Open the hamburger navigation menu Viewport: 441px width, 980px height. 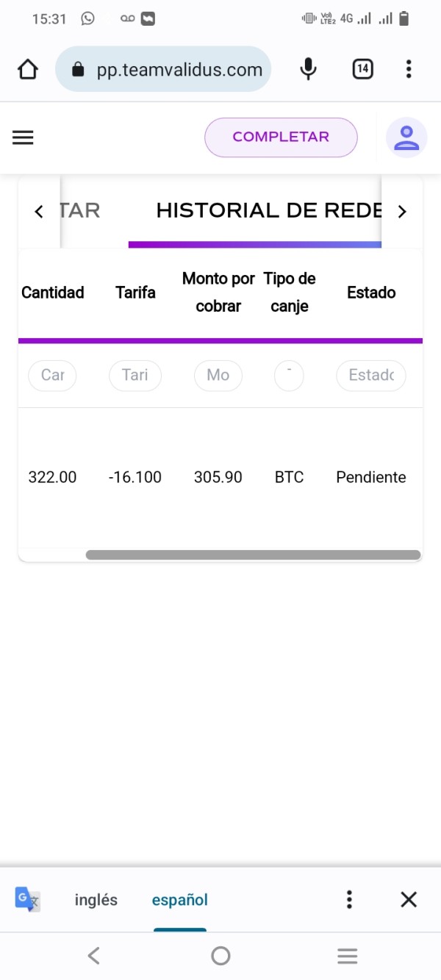pyautogui.click(x=23, y=137)
